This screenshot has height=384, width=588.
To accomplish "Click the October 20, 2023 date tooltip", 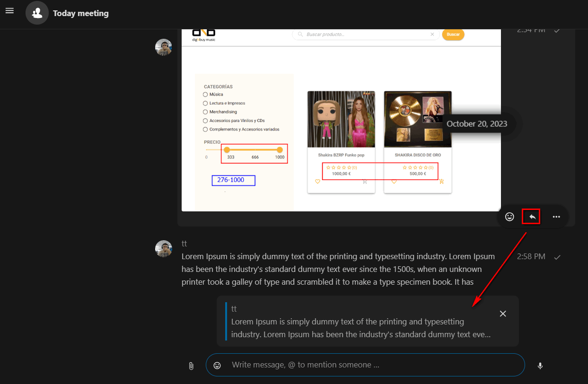I will click(x=477, y=124).
